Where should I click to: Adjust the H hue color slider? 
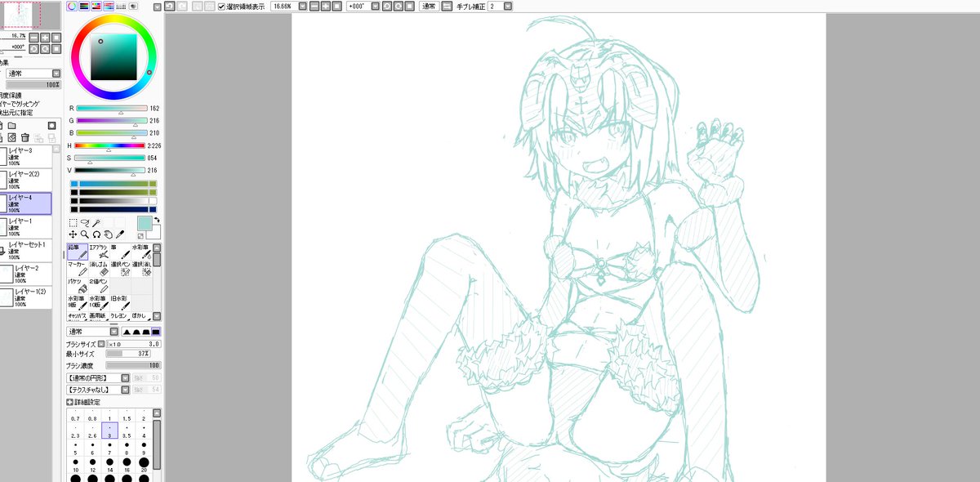tap(109, 145)
